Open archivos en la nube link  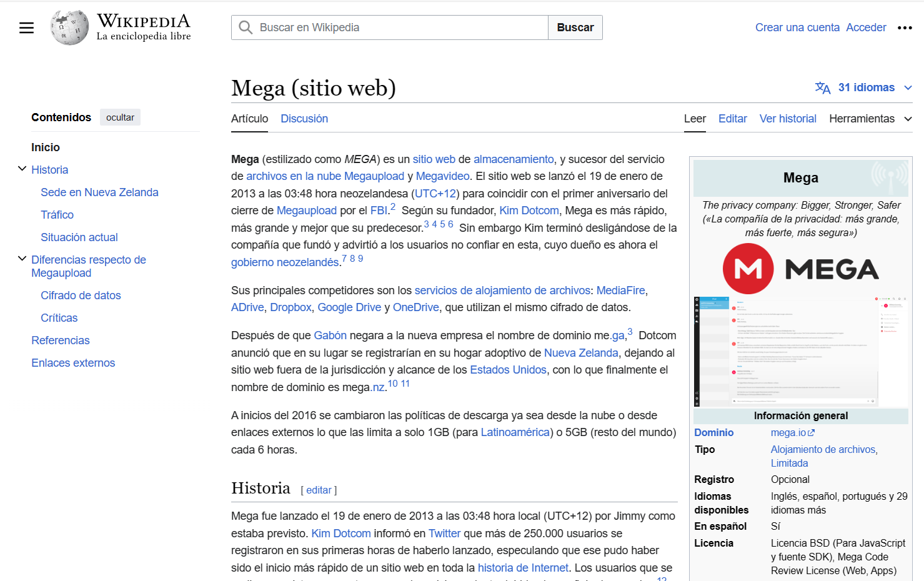[294, 176]
